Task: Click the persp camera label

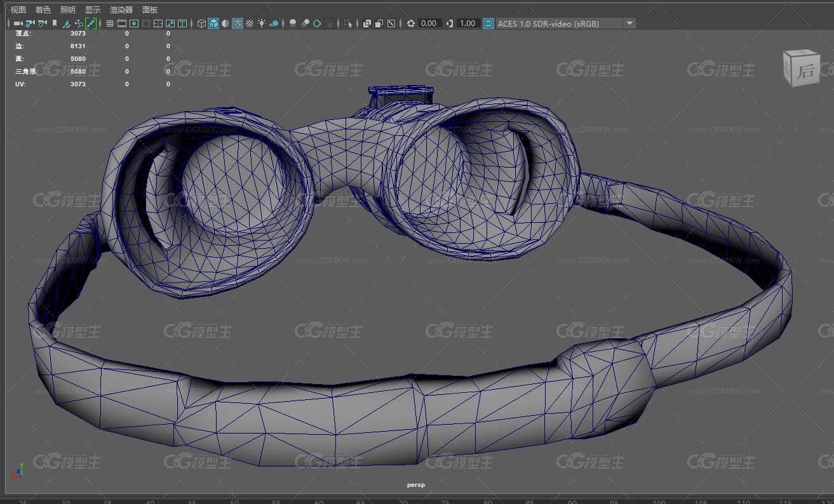Action: pos(416,485)
